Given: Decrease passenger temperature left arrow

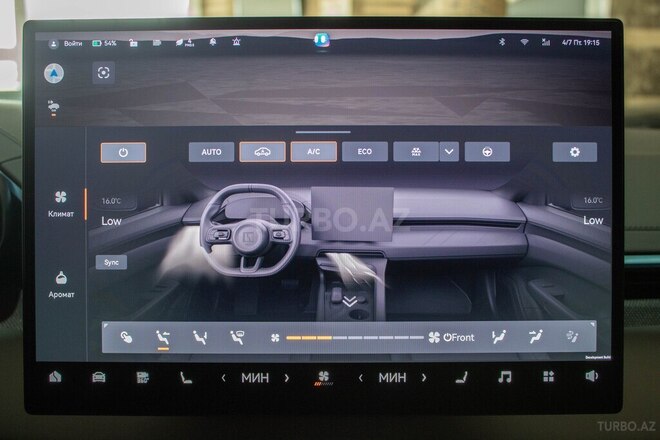Looking at the screenshot, I should 361,378.
